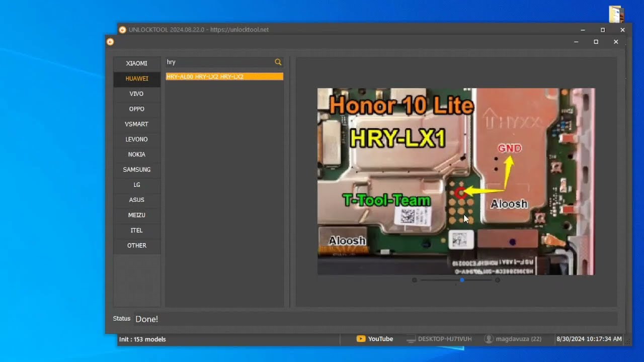Choose the ASUS brand tab

(x=137, y=200)
